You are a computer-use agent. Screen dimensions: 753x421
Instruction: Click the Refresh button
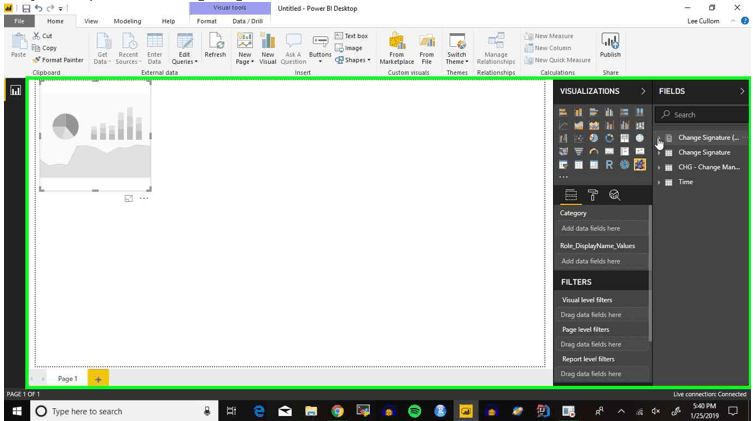coord(215,46)
